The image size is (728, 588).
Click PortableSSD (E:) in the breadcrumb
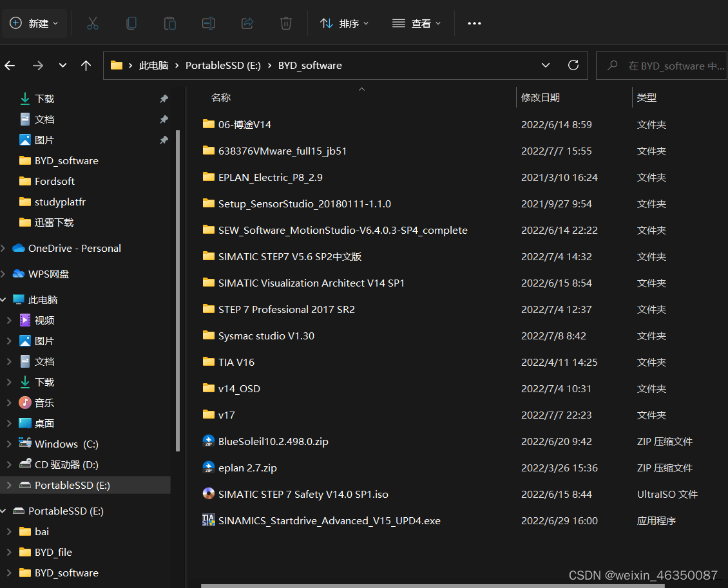[224, 66]
